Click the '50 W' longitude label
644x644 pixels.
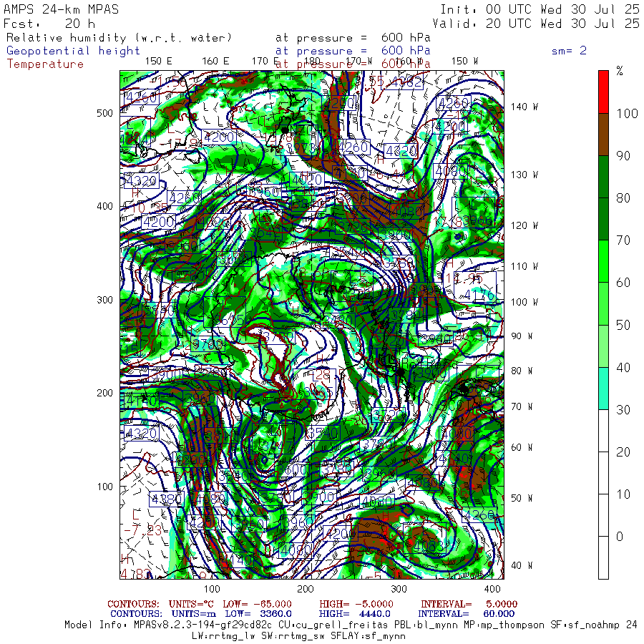click(x=522, y=498)
